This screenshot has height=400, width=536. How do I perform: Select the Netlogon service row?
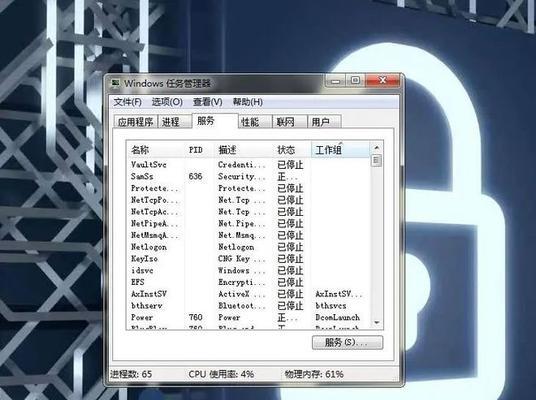pos(249,247)
